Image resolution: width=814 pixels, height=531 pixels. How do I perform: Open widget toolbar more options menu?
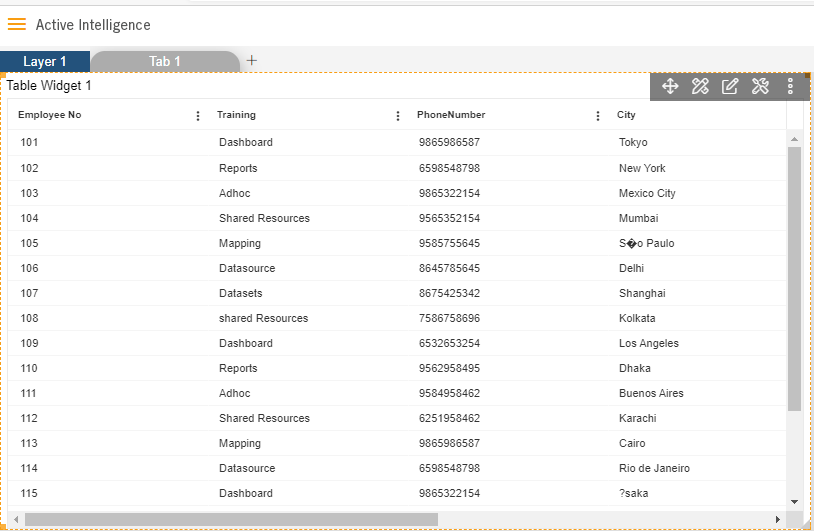pyautogui.click(x=790, y=86)
